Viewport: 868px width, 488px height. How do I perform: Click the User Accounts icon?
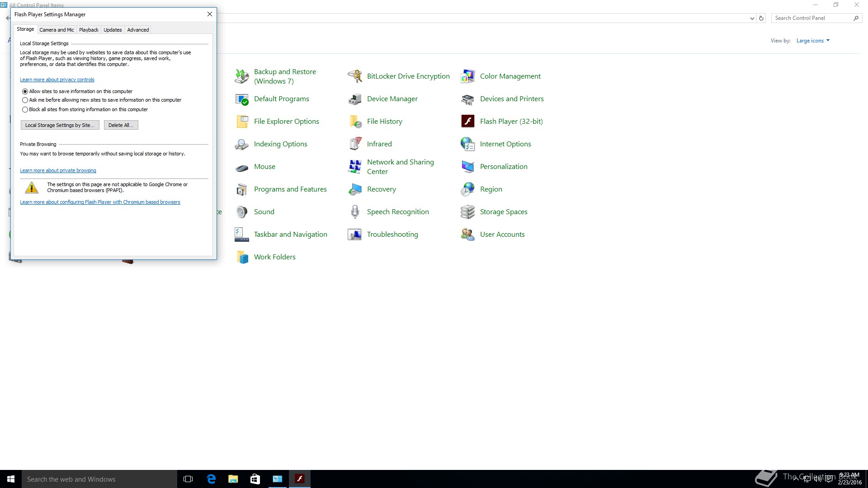point(468,235)
